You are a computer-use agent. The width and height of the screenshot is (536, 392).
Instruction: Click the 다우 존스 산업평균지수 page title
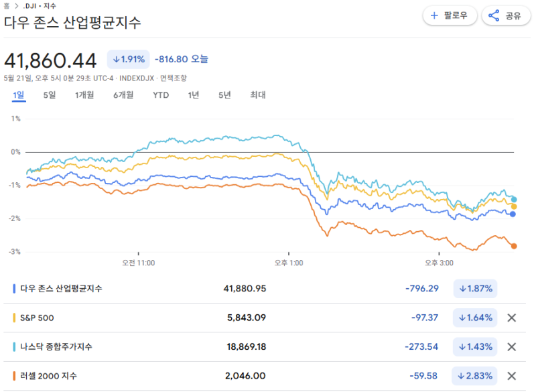tap(72, 23)
